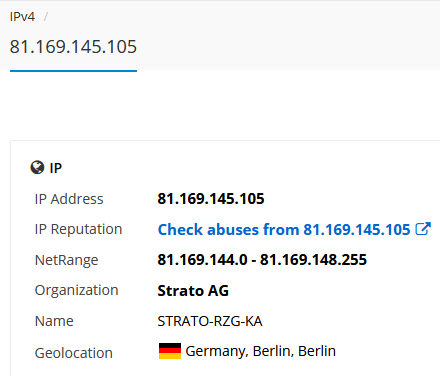
Task: Click the STRATO-RZG-KA name value
Action: [x=210, y=321]
